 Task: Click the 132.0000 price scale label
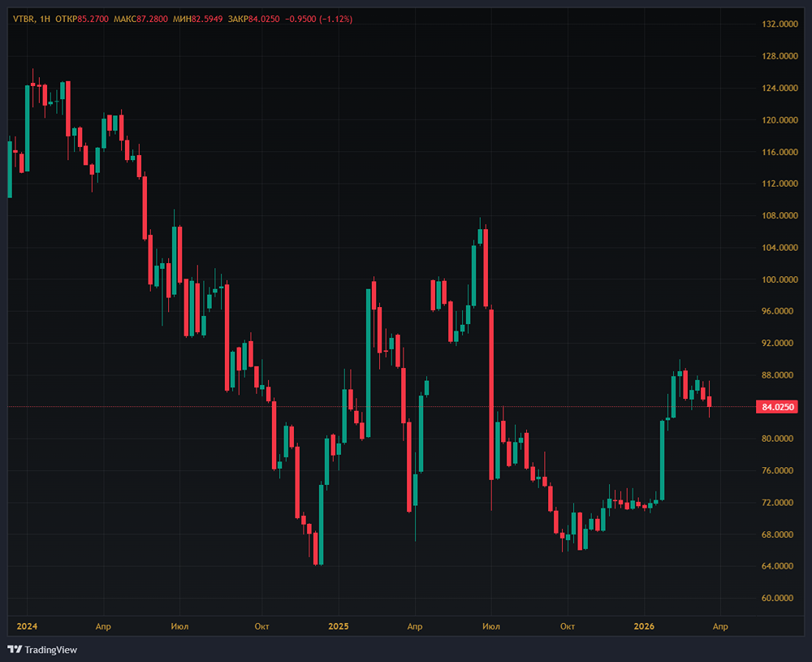[x=775, y=24]
